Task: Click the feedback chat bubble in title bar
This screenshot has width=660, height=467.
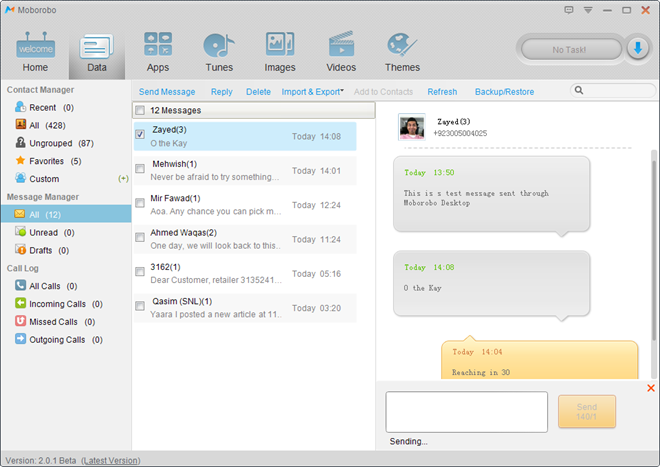Action: [x=569, y=10]
